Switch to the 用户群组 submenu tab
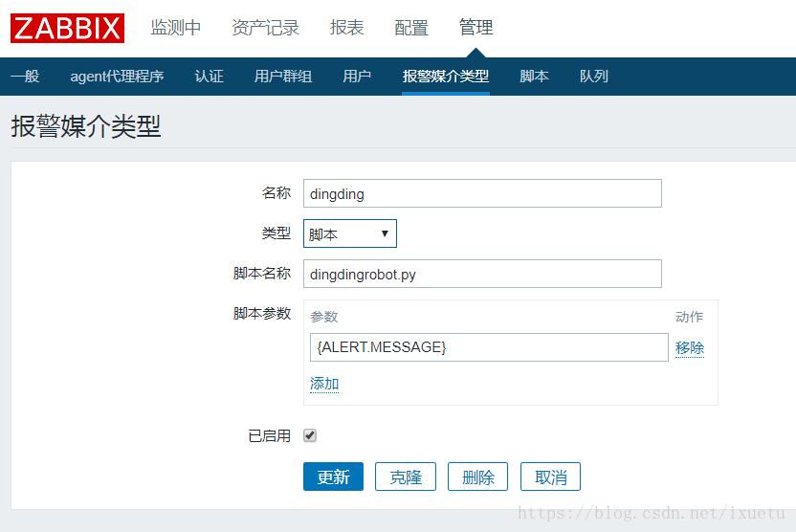Viewport: 796px width, 532px height. 283,77
